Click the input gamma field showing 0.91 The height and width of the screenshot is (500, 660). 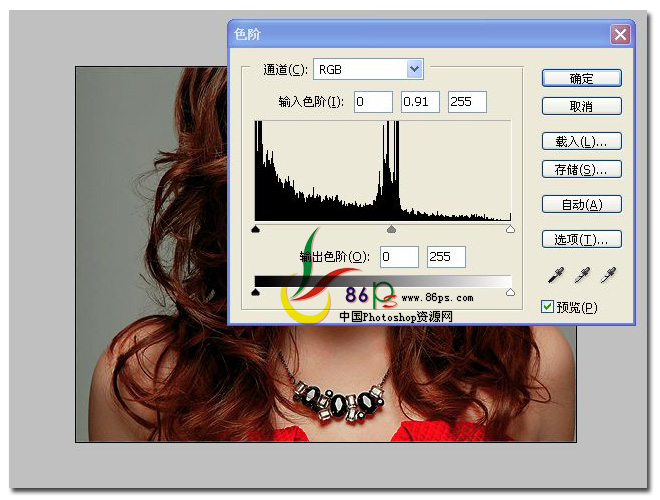click(420, 102)
